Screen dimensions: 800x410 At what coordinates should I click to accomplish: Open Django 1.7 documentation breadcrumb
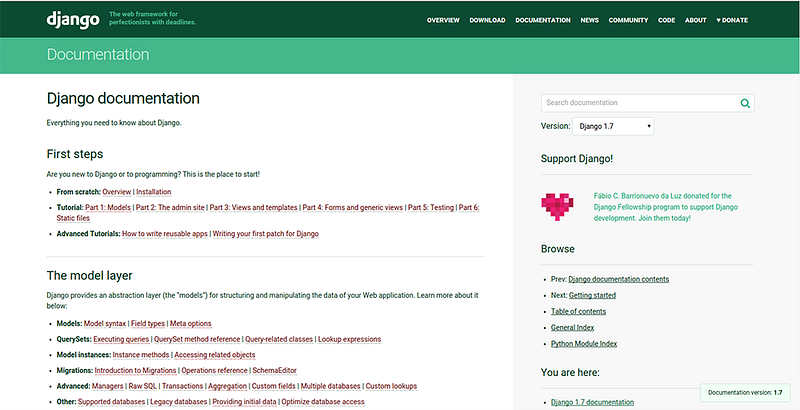pyautogui.click(x=592, y=402)
